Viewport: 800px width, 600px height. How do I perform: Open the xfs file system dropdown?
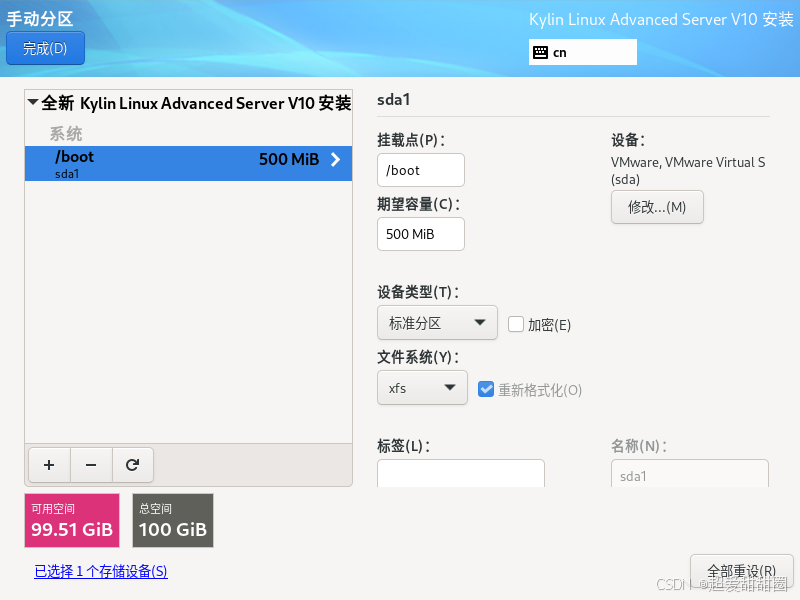coord(422,388)
